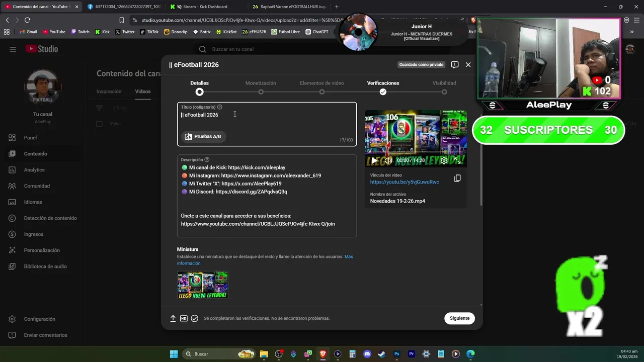
Task: Open Steam from the taskbar
Action: click(382, 354)
